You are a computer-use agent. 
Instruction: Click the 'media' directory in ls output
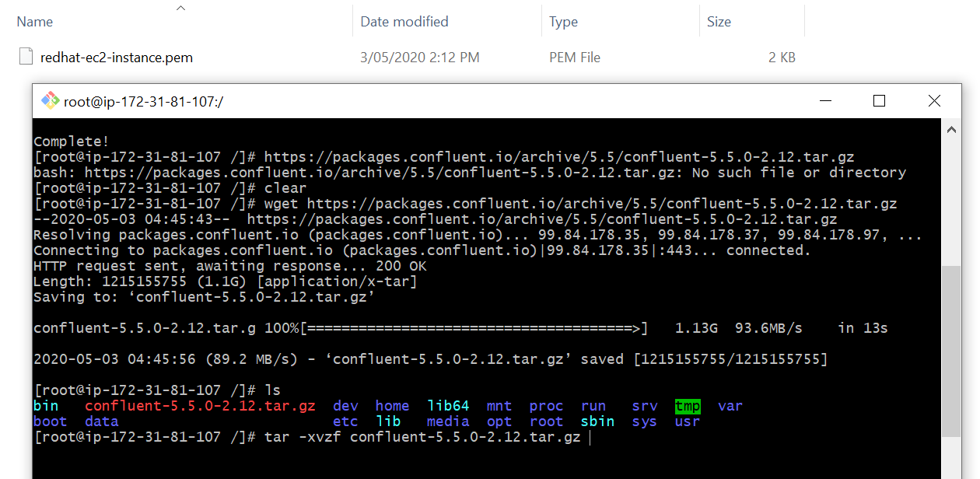[448, 421]
